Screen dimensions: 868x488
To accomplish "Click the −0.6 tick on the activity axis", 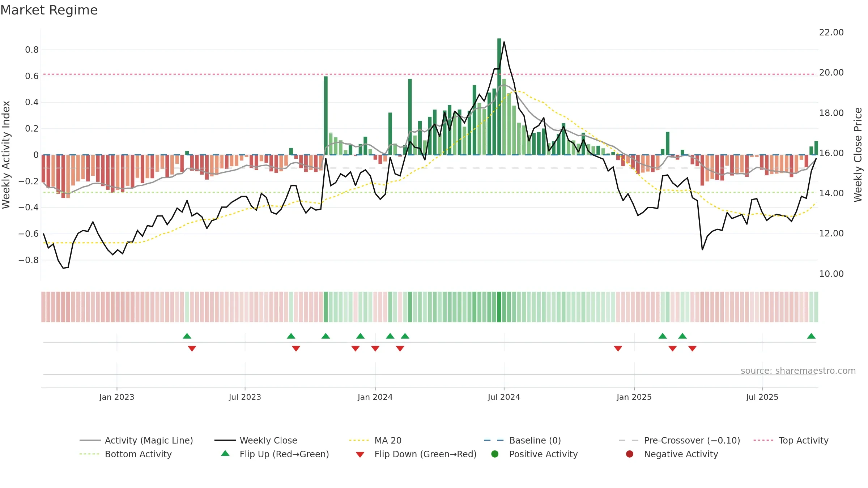I will pos(29,234).
